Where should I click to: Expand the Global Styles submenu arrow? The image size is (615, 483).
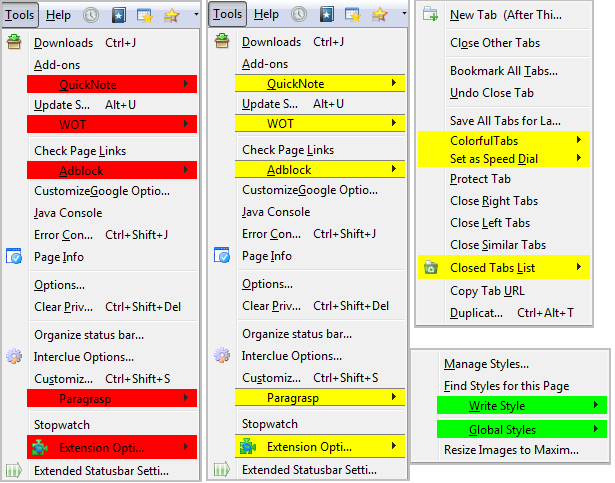tap(596, 428)
